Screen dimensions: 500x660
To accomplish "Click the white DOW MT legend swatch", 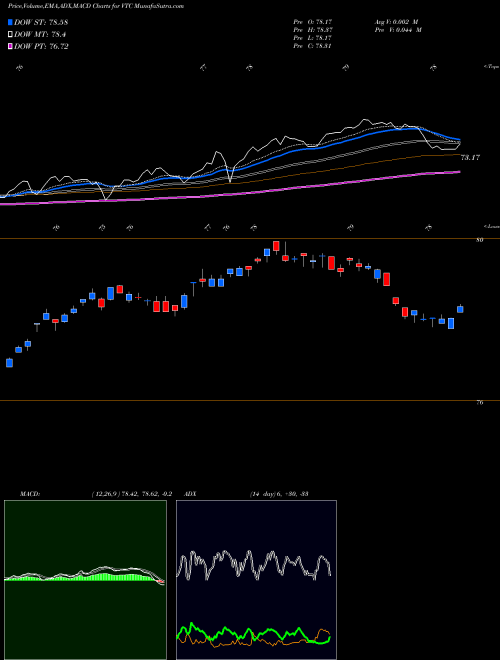I will (10, 35).
